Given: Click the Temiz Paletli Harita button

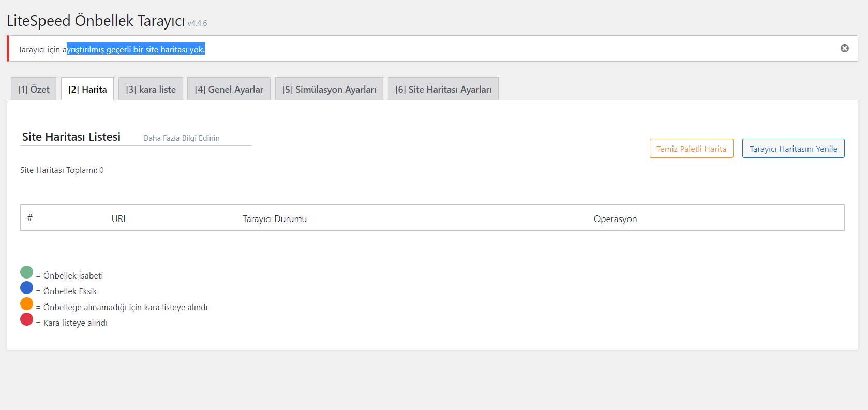Looking at the screenshot, I should (691, 149).
